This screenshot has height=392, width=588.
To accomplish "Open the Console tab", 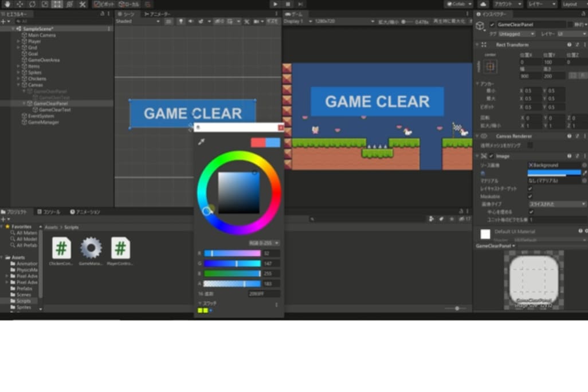I will pos(49,211).
